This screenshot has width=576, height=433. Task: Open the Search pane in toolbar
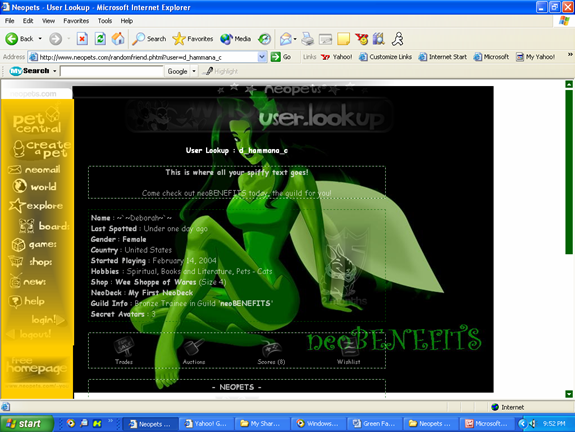click(149, 39)
